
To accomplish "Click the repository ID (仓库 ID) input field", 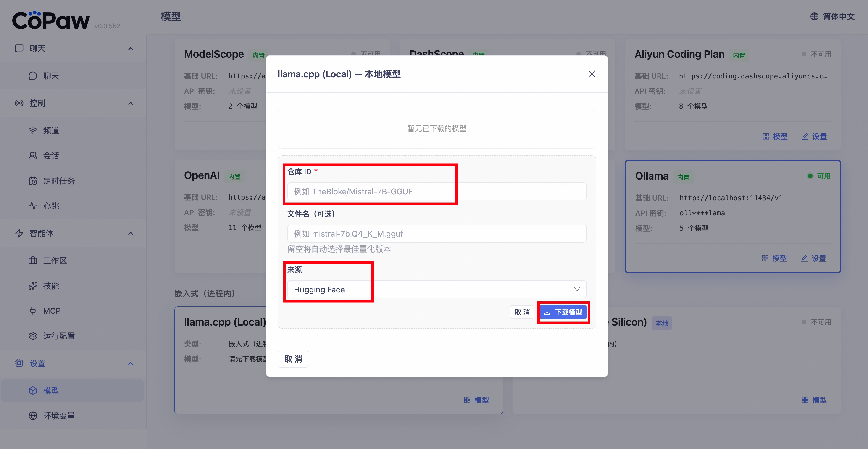I will point(436,191).
